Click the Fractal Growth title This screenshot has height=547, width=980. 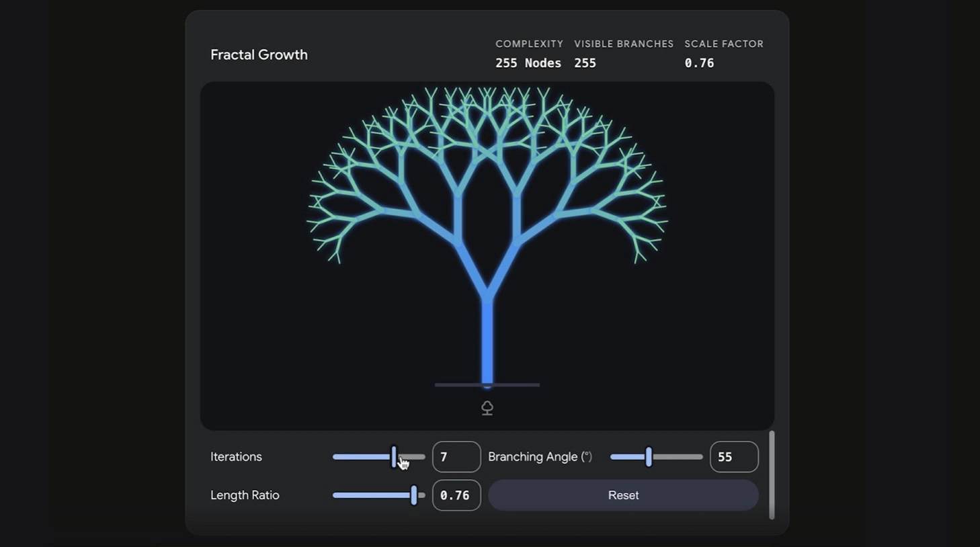tap(259, 54)
